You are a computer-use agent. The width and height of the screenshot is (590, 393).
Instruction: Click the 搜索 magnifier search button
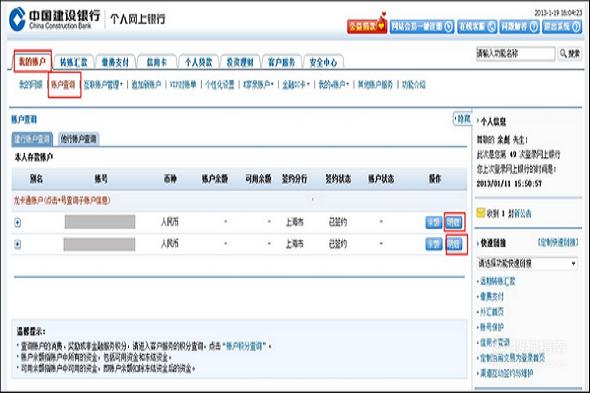pyautogui.click(x=570, y=54)
